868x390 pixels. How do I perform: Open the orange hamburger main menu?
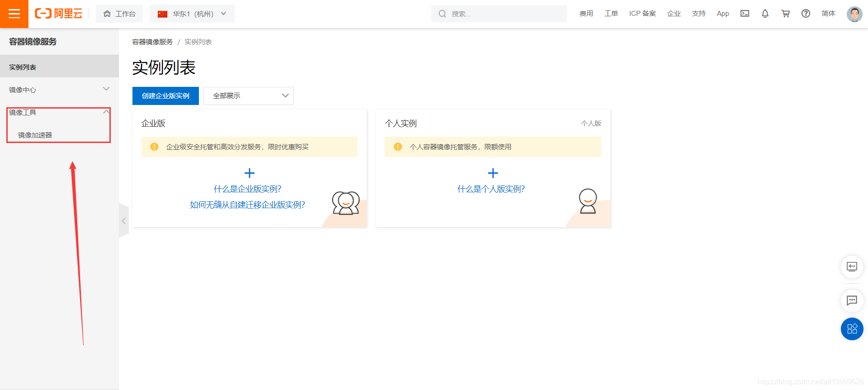[x=14, y=14]
